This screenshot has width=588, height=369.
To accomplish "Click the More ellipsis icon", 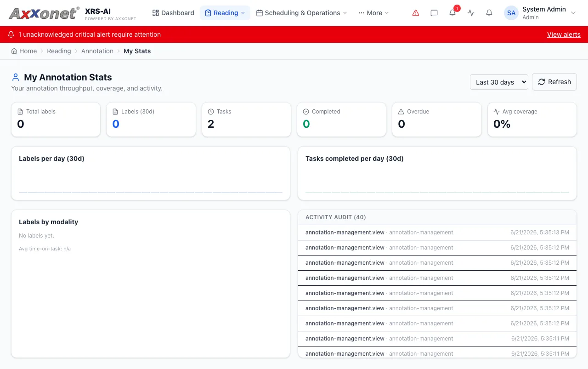I will point(361,13).
